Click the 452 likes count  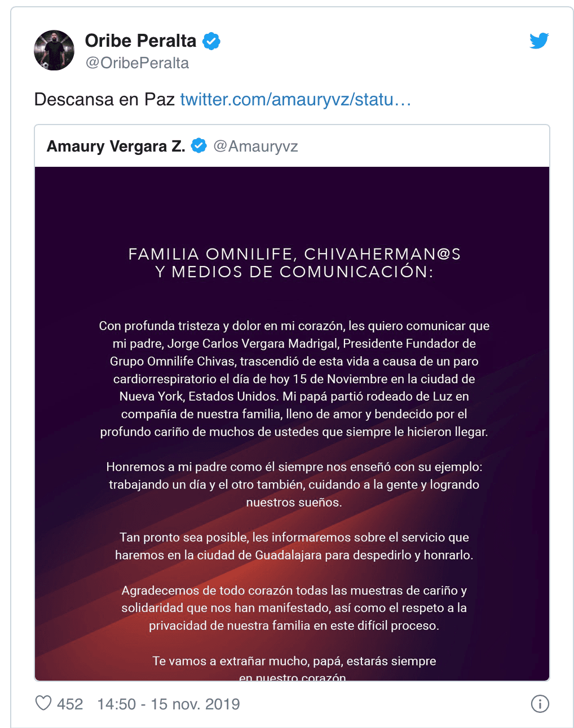(x=69, y=703)
